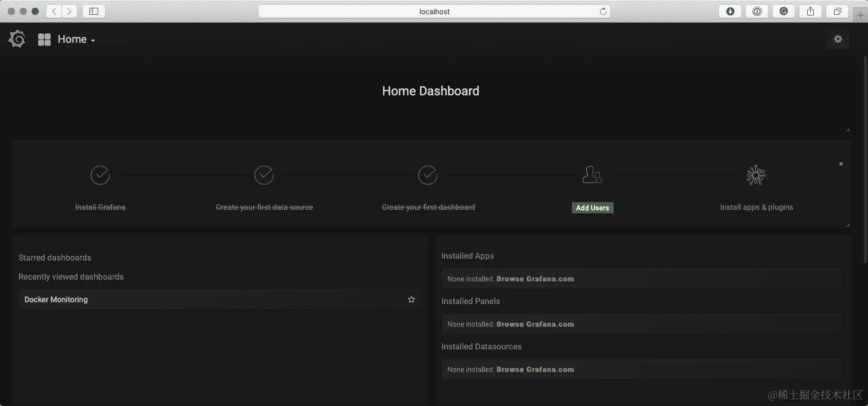This screenshot has width=868, height=406.
Task: Toggle the Safari sidebar button
Action: 94,11
